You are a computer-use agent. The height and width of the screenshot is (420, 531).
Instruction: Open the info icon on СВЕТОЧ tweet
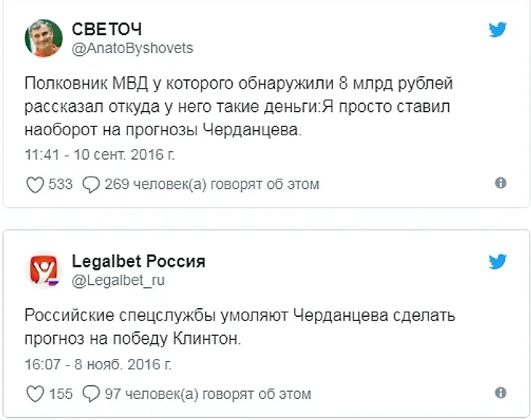point(500,183)
